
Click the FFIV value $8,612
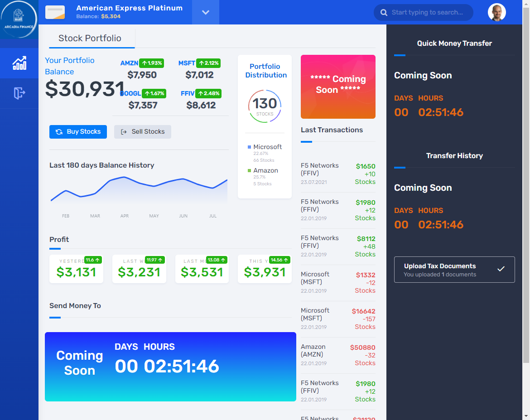201,105
